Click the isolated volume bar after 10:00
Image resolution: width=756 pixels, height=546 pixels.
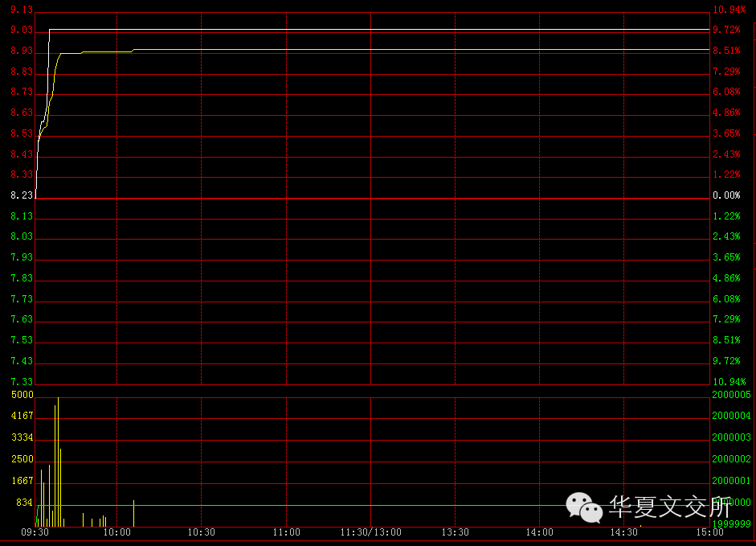tap(133, 513)
